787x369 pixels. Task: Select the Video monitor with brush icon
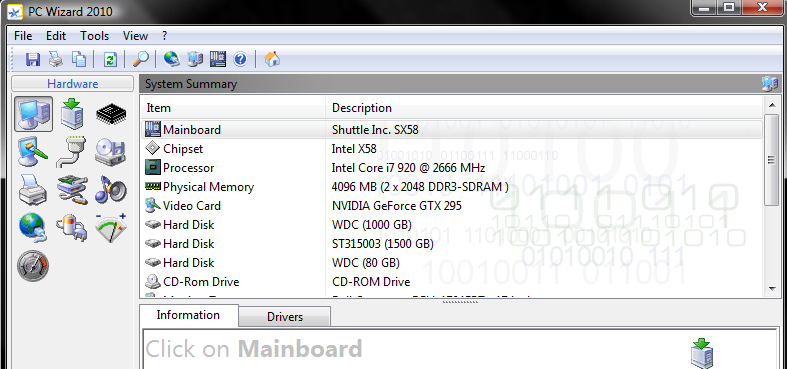[x=33, y=152]
